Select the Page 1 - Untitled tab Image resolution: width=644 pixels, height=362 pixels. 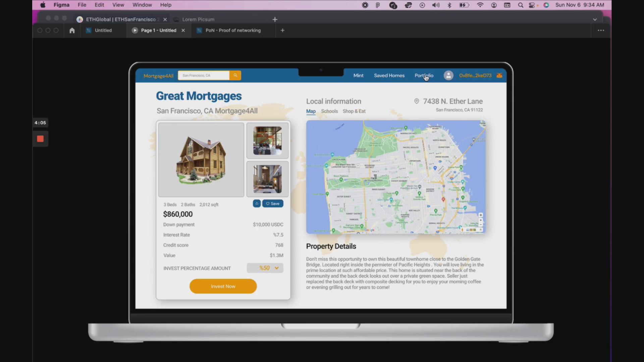click(x=158, y=31)
